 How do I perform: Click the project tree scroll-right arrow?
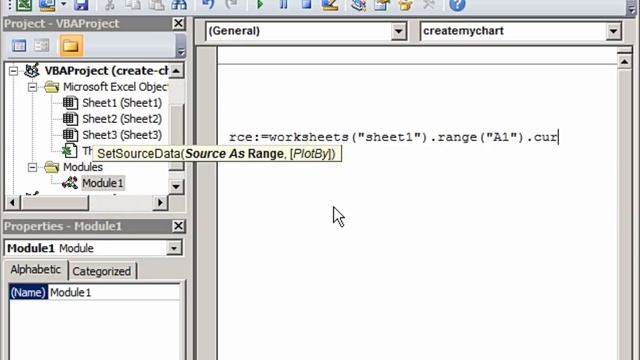tap(160, 202)
